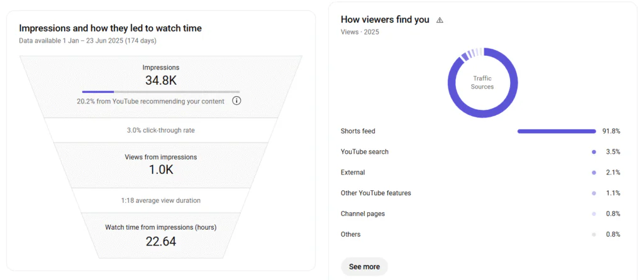Image resolution: width=644 pixels, height=280 pixels.
Task: Select the Other YouTube features label
Action: 376,193
